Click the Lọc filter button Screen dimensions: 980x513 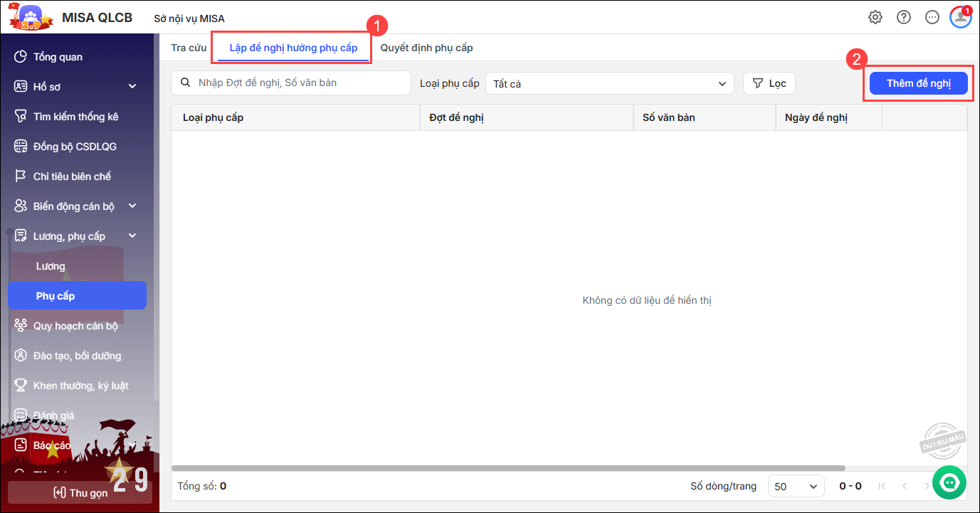[769, 83]
